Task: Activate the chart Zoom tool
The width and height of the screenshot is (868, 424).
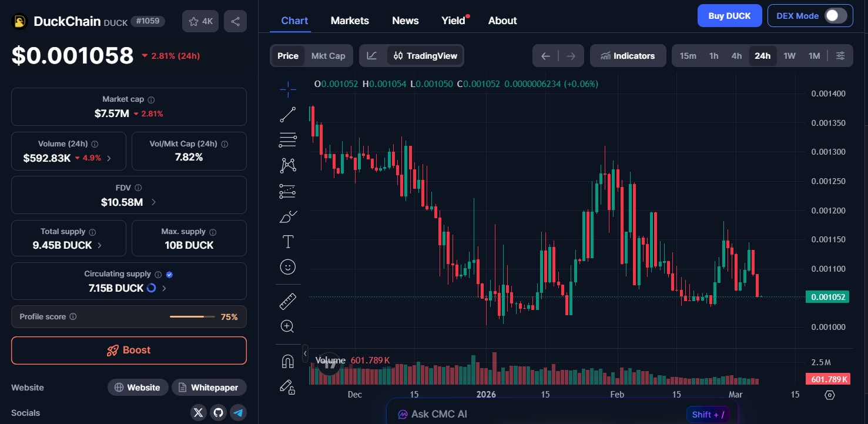Action: tap(287, 326)
